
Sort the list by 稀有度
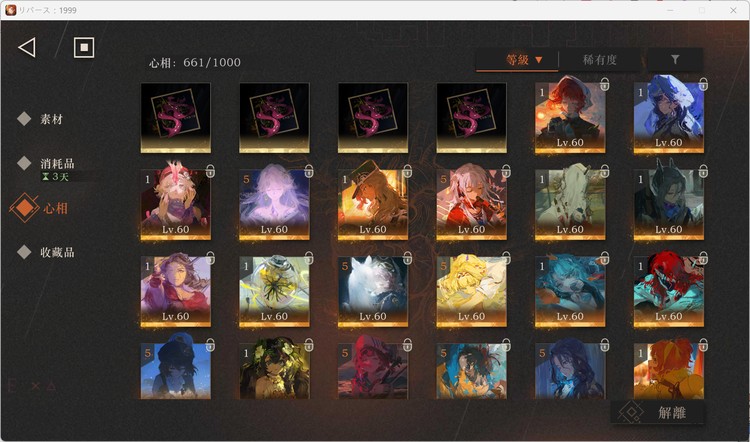coord(599,60)
